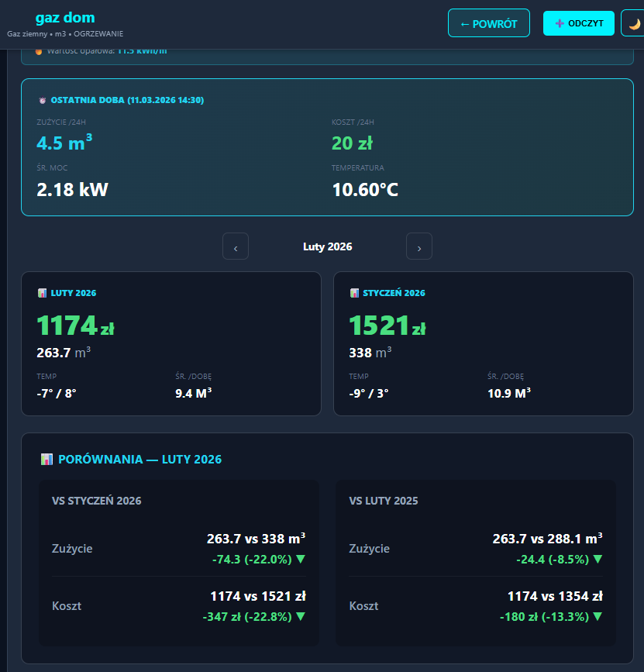This screenshot has height=672, width=644.
Task: Click the chart icon next to LUTY 2026
Action: (42, 294)
